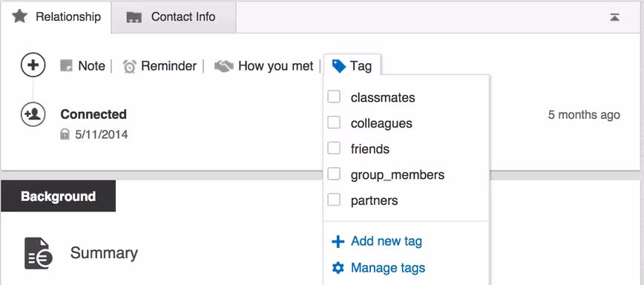Tick the friends tag checkbox

[334, 148]
